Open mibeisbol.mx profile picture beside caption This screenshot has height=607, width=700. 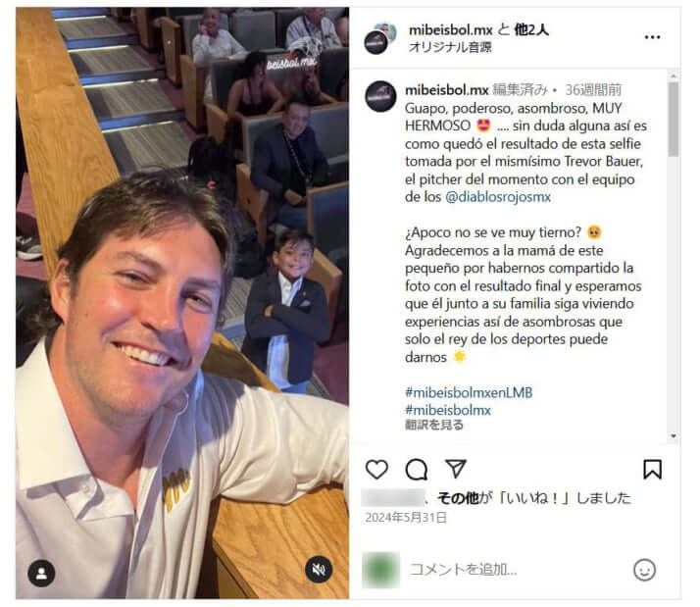pos(380,96)
